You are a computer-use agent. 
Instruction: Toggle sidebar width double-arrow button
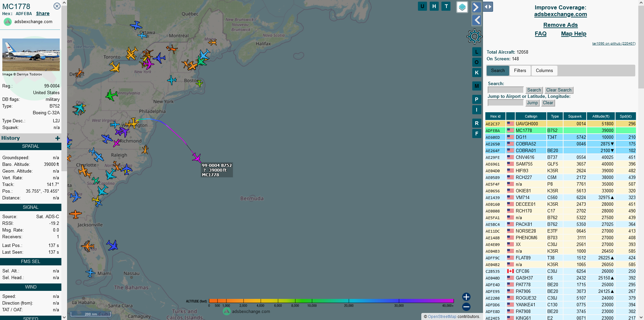(488, 7)
